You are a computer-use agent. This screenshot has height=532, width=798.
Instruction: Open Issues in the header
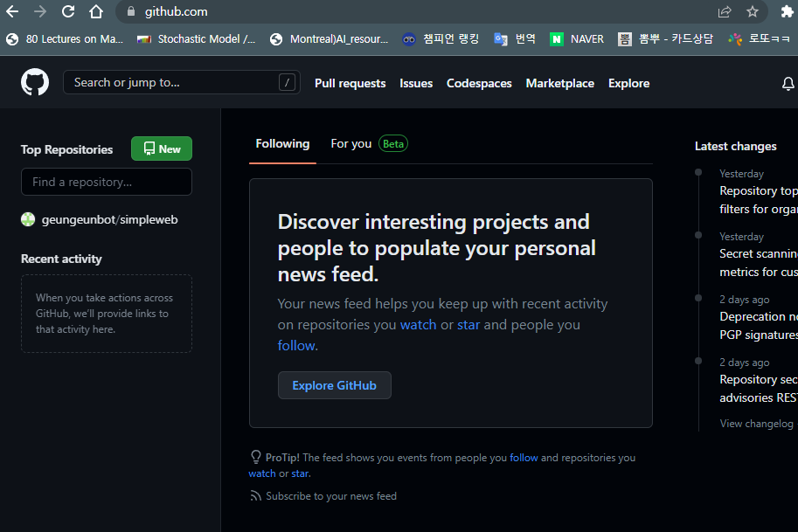(x=416, y=83)
